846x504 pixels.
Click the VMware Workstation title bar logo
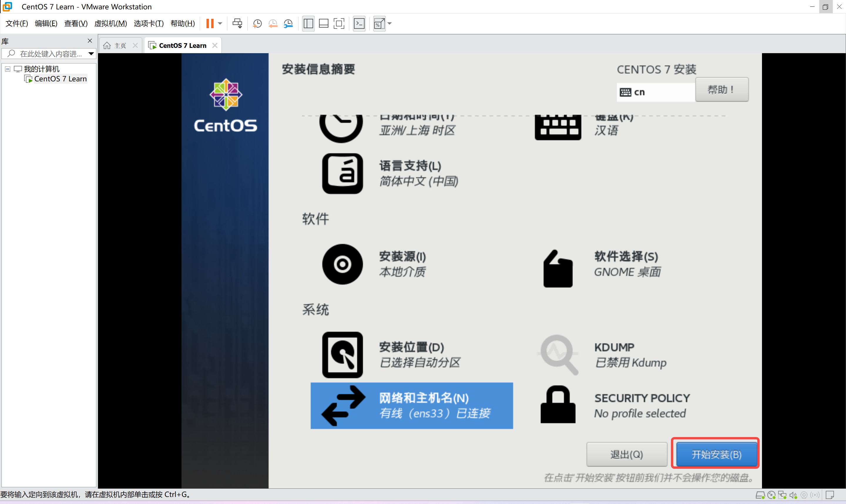pyautogui.click(x=7, y=6)
